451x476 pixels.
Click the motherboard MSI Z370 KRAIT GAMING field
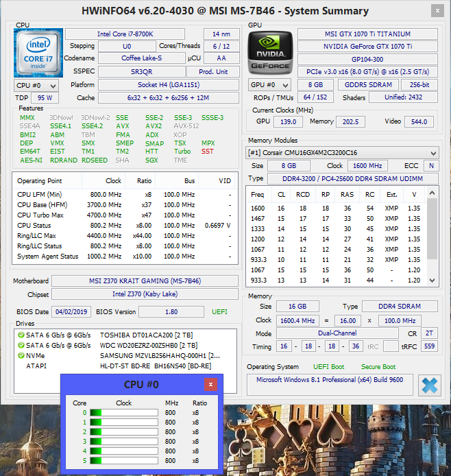(x=145, y=281)
